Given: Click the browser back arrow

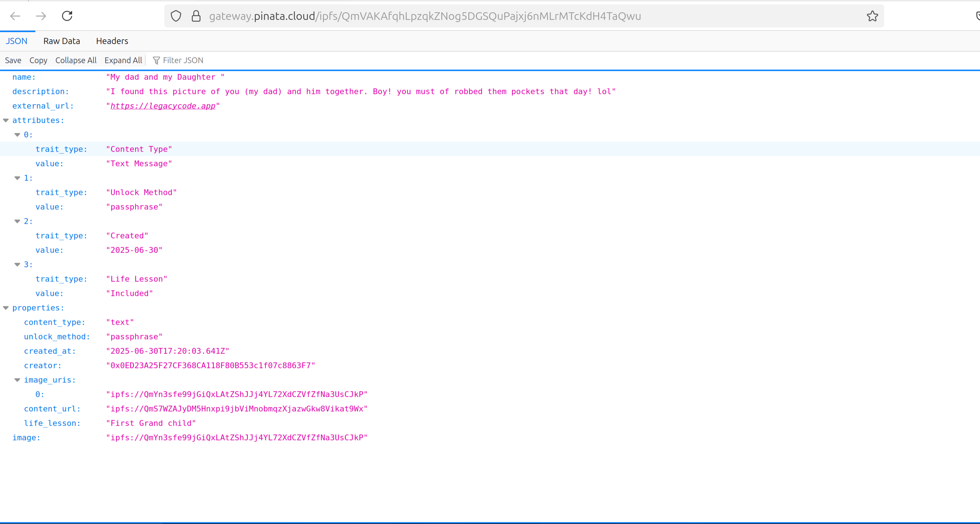Looking at the screenshot, I should pos(15,16).
